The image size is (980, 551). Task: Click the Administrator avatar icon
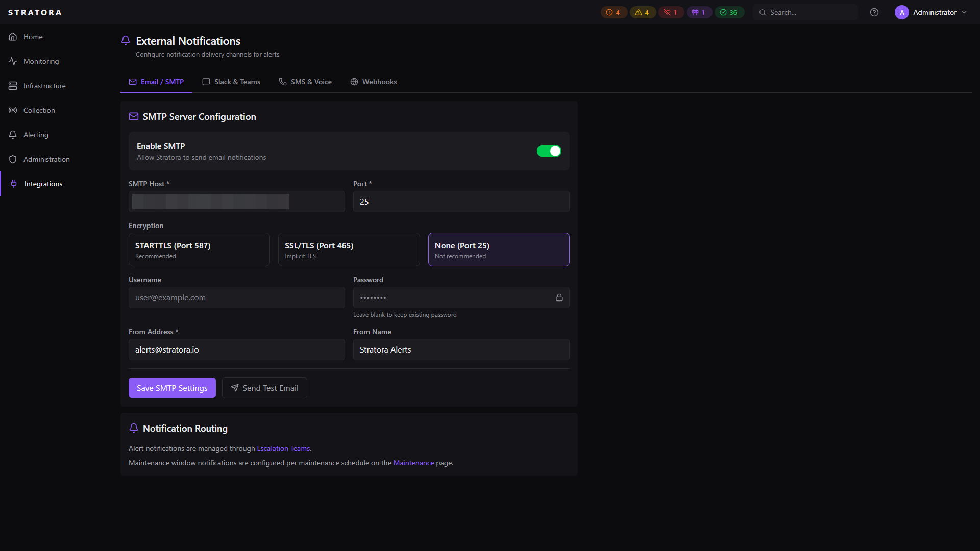click(901, 12)
